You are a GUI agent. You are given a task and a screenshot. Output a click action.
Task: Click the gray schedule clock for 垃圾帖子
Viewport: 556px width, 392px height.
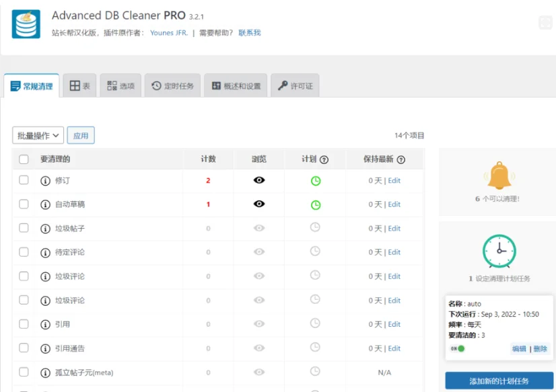click(x=315, y=227)
